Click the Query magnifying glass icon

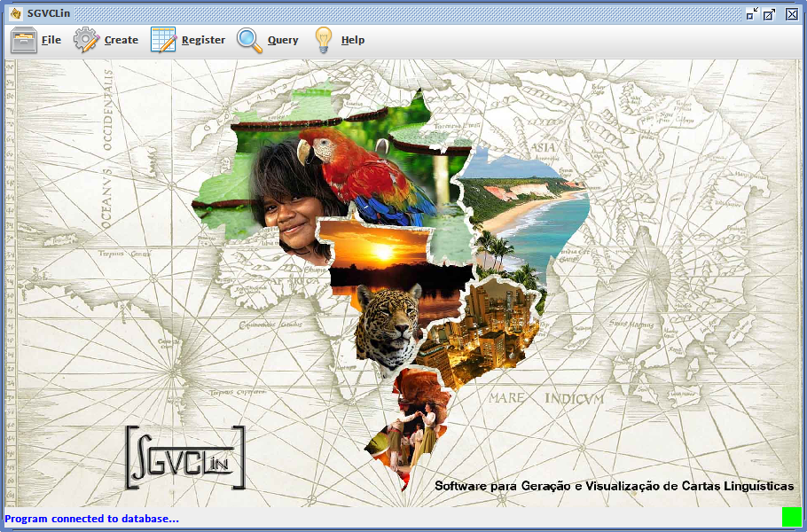click(249, 40)
